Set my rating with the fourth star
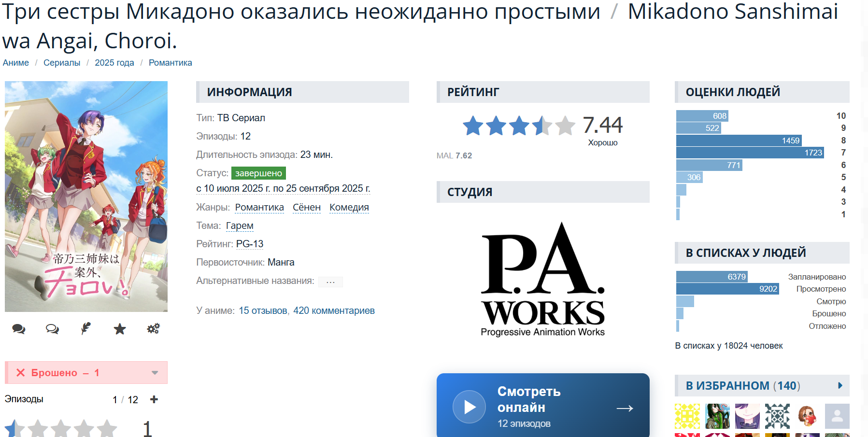 [x=84, y=429]
